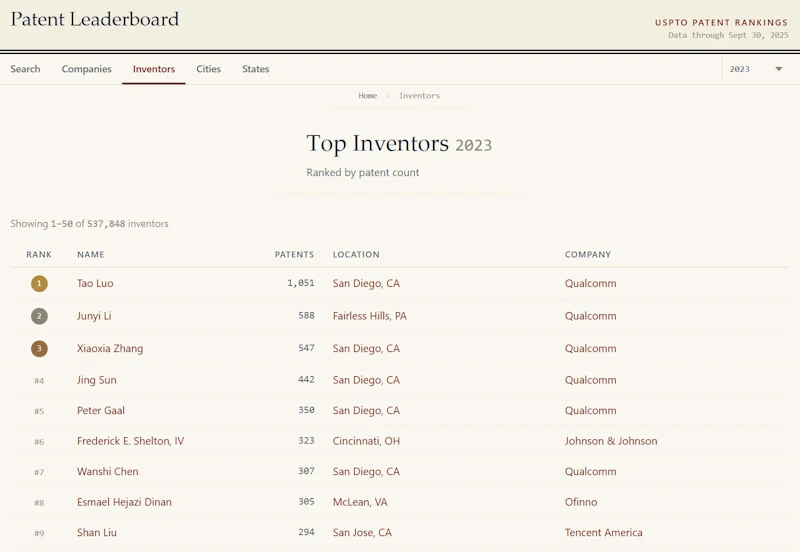Go to the Cities tab

(208, 69)
